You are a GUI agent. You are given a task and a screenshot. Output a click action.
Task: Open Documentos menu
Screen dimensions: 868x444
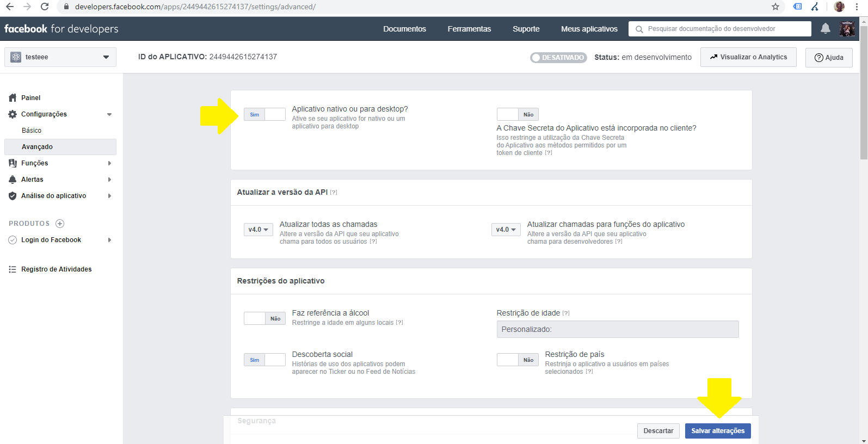[404, 29]
